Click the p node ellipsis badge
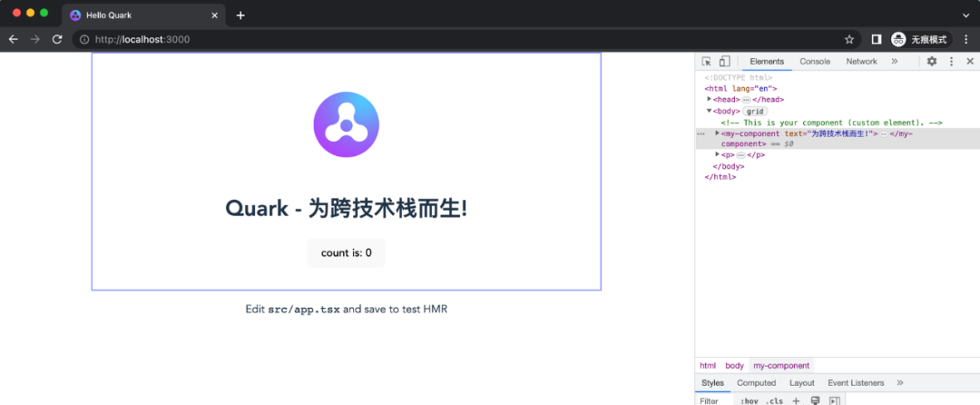Viewport: 980px width, 405px height. coord(740,155)
